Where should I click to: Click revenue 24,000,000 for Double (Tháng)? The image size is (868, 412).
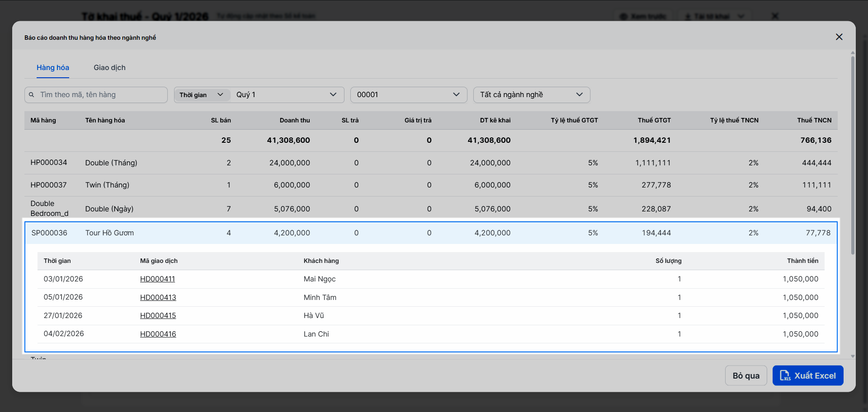tap(290, 163)
